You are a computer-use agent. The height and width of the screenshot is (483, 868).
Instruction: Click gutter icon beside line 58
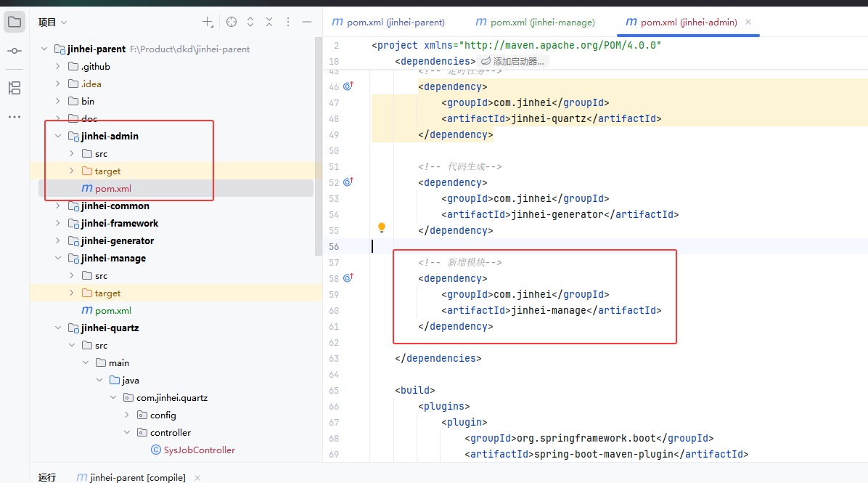click(x=348, y=277)
